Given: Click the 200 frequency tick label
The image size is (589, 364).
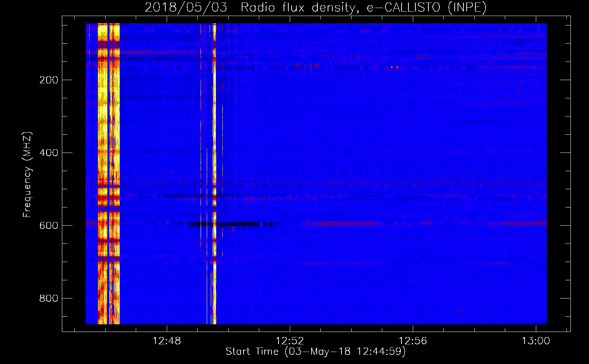Looking at the screenshot, I should click(49, 80).
